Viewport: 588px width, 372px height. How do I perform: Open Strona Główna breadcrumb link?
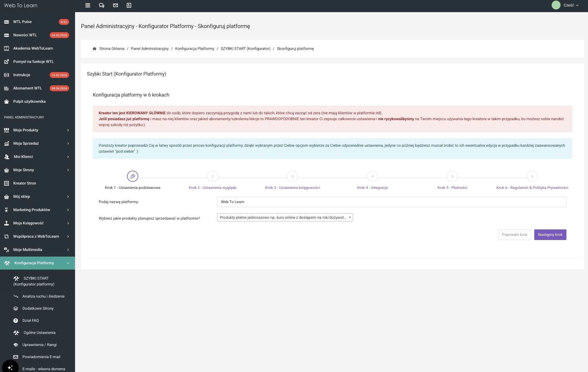(x=112, y=49)
